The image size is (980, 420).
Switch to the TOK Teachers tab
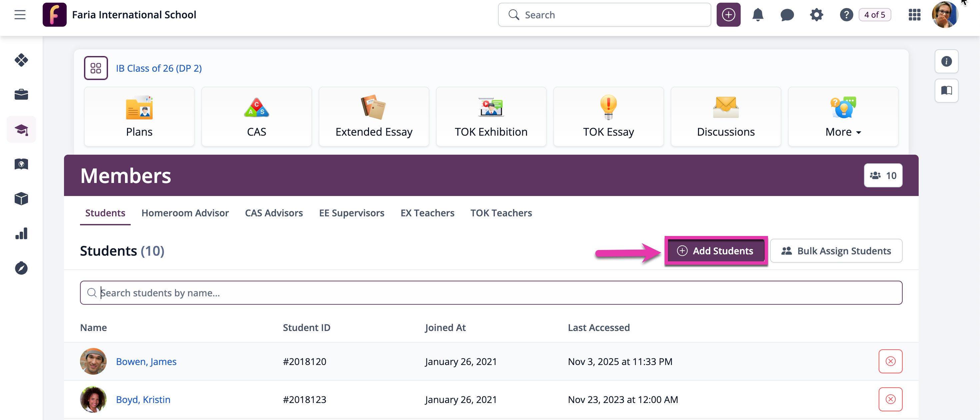click(x=501, y=213)
